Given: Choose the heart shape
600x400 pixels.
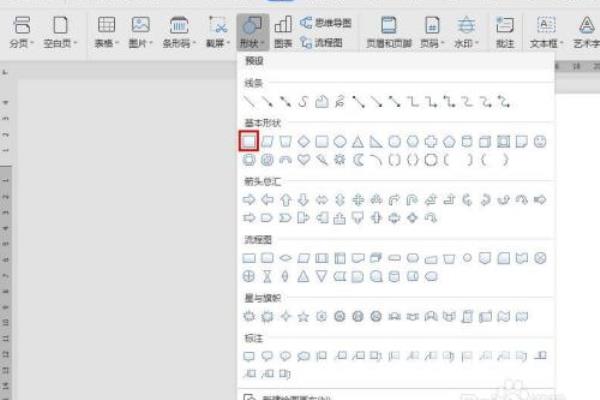Looking at the screenshot, I should coord(303,160).
